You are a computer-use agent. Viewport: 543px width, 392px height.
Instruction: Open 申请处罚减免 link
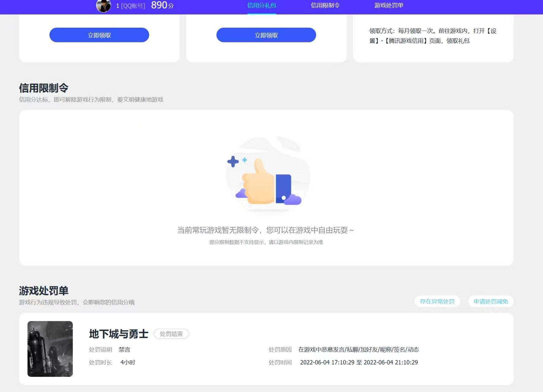click(491, 301)
